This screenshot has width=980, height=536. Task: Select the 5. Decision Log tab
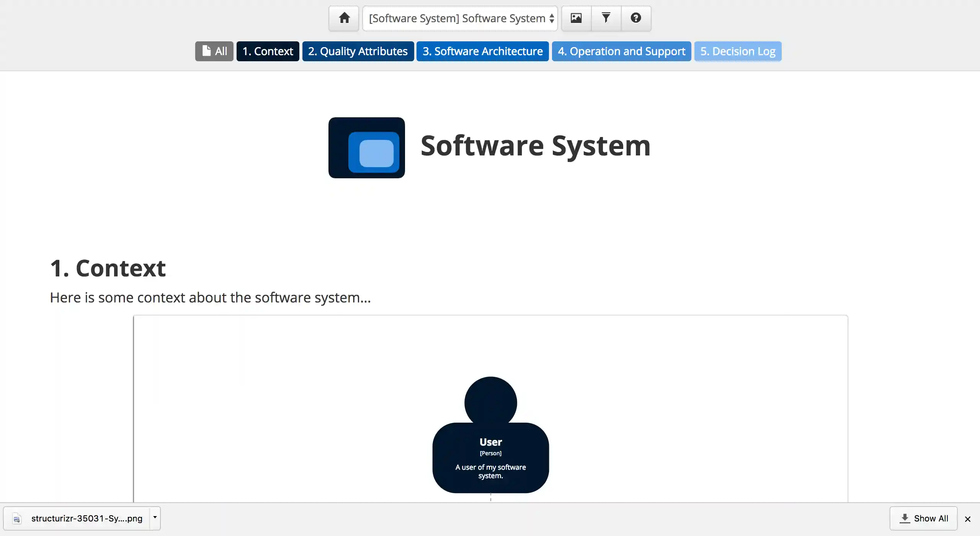coord(738,51)
